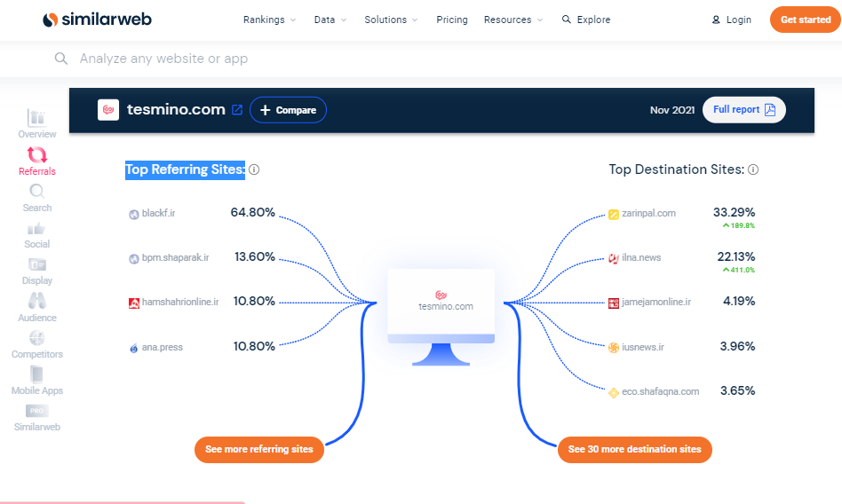The image size is (842, 504).
Task: Click the 33.29% destination share value
Action: [734, 213]
